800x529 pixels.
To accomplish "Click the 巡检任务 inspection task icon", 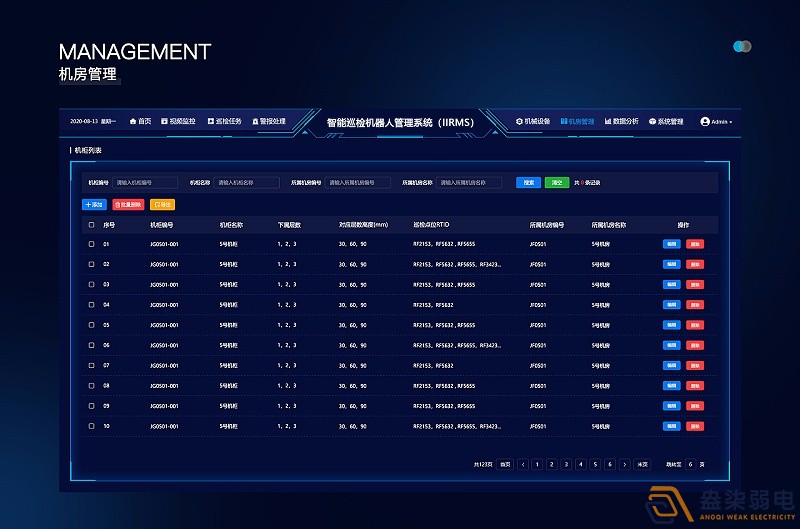I will (210, 121).
